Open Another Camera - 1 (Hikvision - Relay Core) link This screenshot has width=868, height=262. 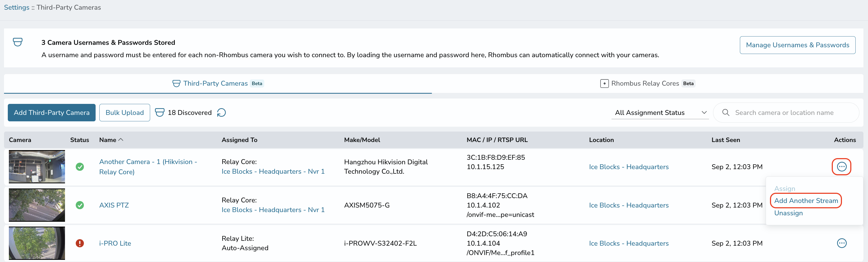click(148, 167)
